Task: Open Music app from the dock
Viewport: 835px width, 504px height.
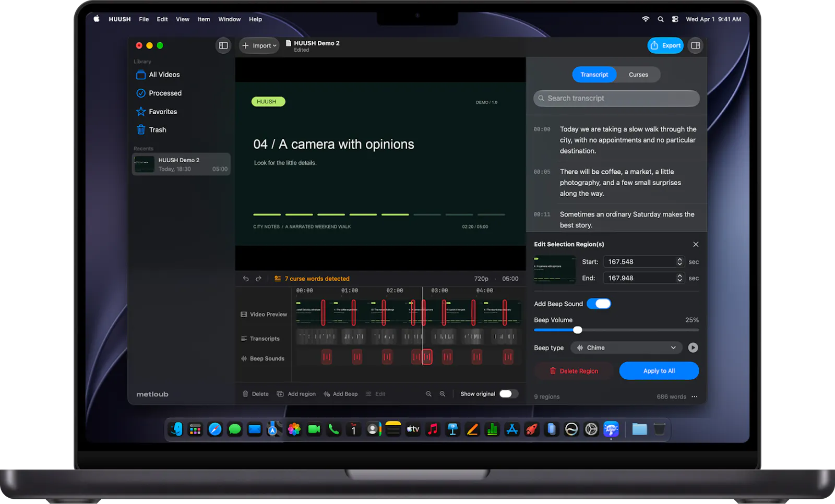Action: 433,429
